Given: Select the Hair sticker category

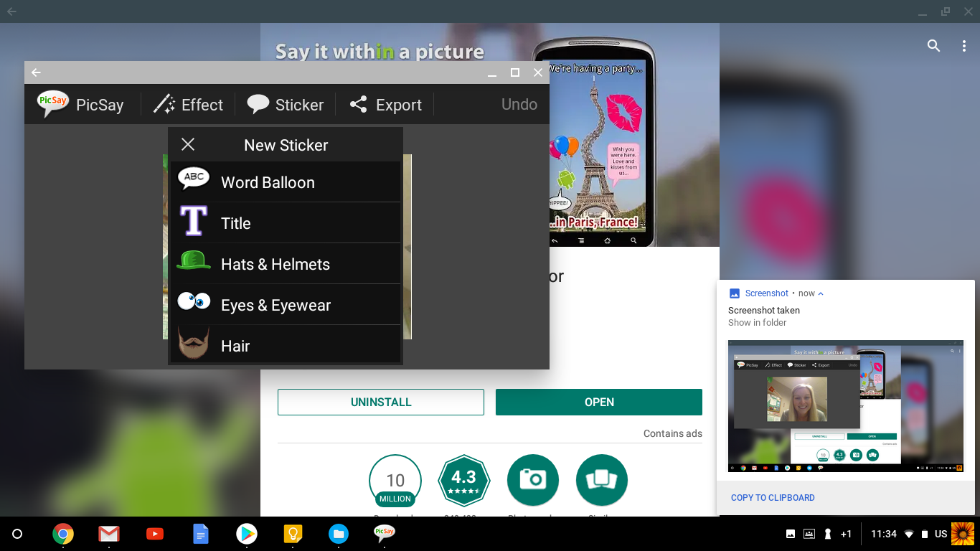Looking at the screenshot, I should point(286,345).
